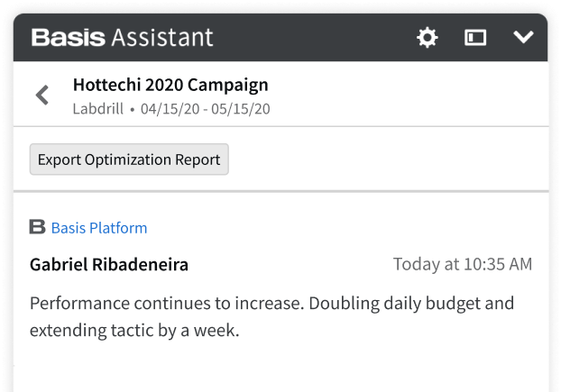Click the Basis B logo beside Platform
561x392 pixels.
coord(37,227)
